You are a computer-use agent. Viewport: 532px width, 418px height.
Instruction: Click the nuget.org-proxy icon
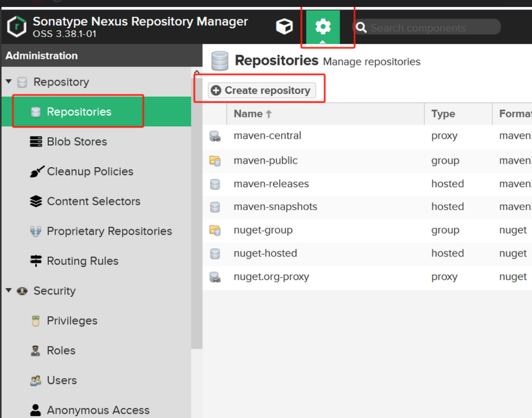tap(215, 277)
